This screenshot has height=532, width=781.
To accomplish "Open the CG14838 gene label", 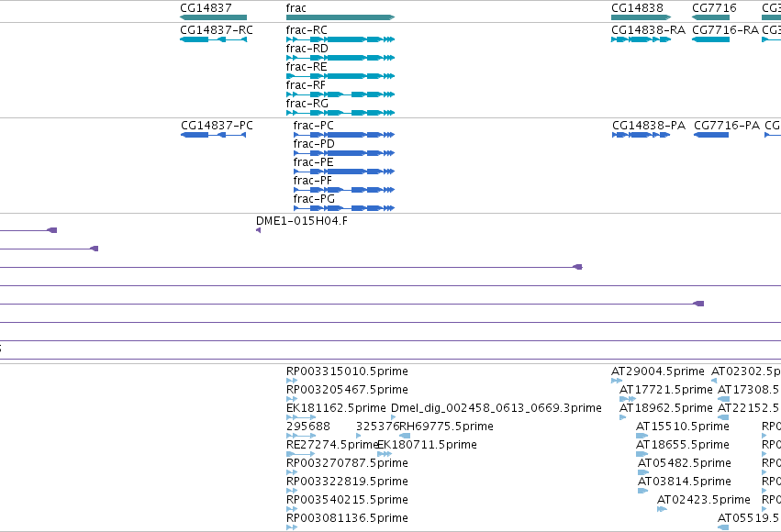I will click(637, 8).
